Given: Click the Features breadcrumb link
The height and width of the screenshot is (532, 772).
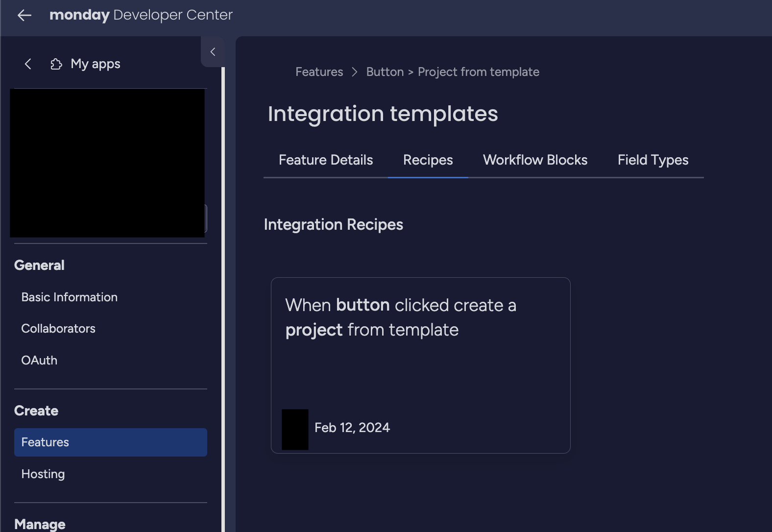Looking at the screenshot, I should click(x=319, y=72).
